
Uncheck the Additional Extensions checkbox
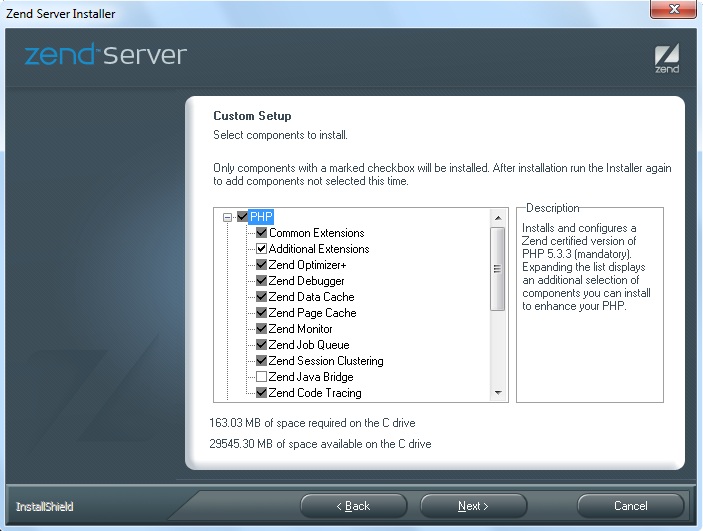261,249
